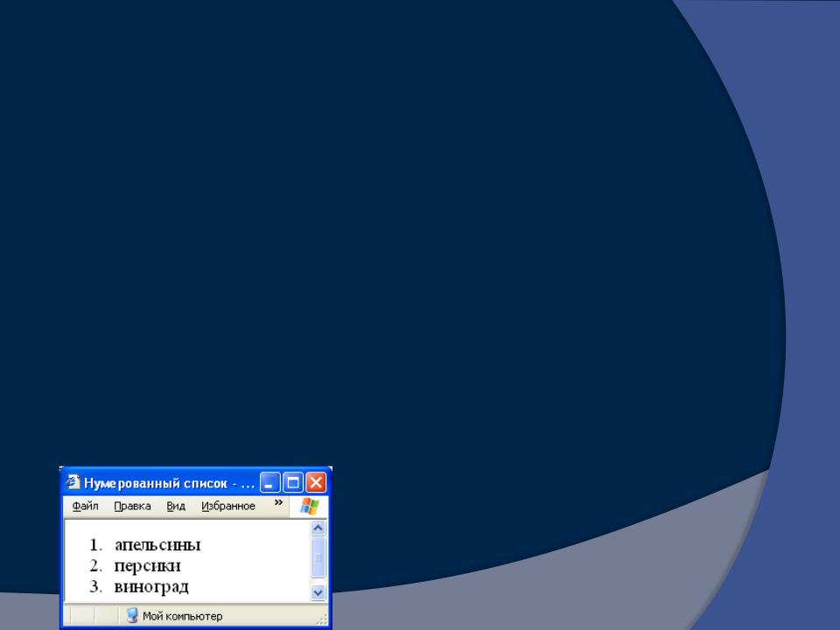Maximize the Нумерованный список window
Image resolution: width=840 pixels, height=630 pixels.
click(x=293, y=483)
